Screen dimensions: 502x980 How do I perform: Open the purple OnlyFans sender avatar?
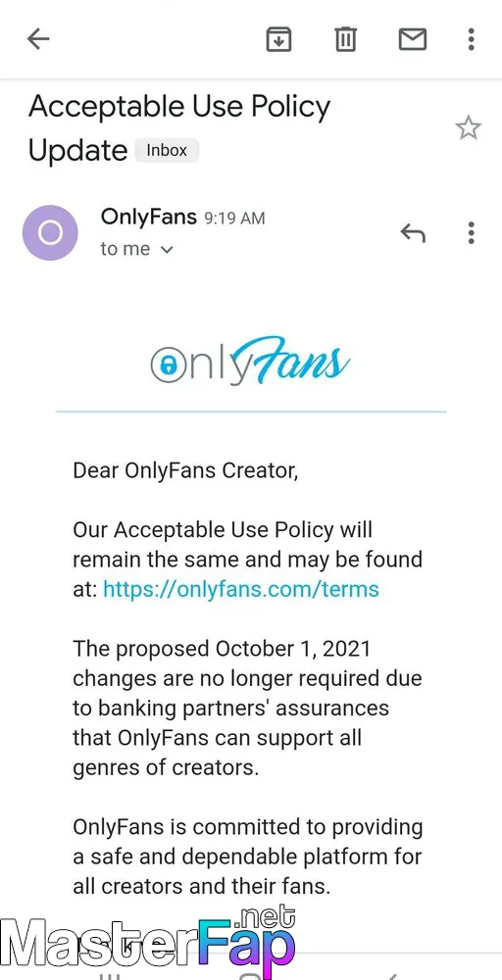tap(50, 233)
